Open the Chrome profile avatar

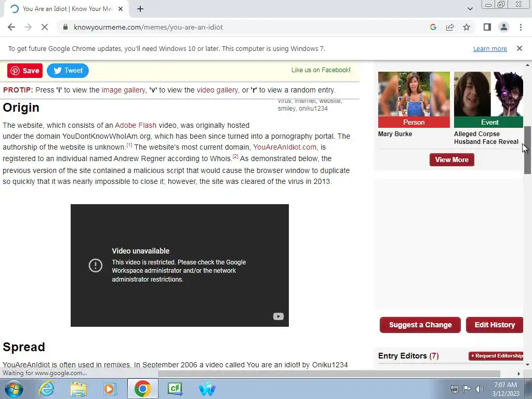504,27
